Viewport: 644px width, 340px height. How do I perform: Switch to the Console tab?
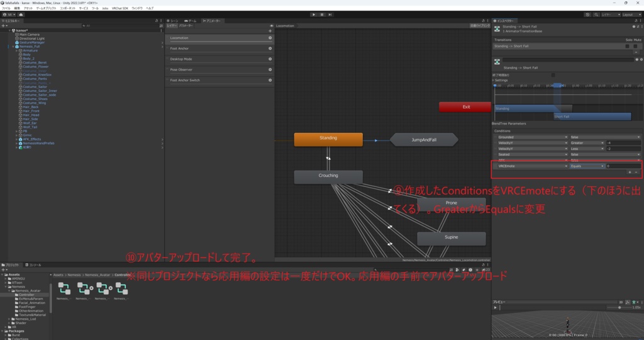[33, 265]
